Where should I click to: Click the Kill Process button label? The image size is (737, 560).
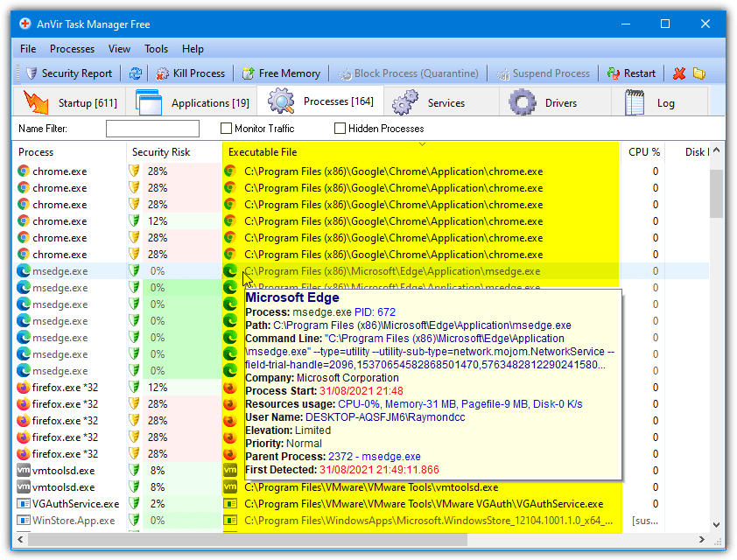199,73
